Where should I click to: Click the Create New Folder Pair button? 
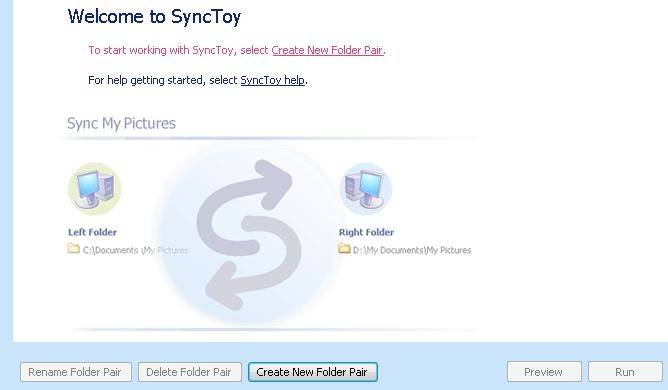pos(313,372)
